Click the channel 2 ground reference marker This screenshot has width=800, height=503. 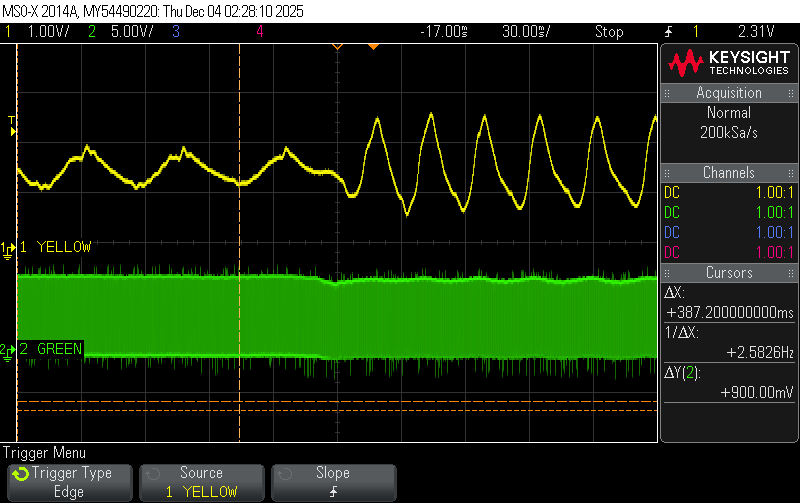pos(8,352)
